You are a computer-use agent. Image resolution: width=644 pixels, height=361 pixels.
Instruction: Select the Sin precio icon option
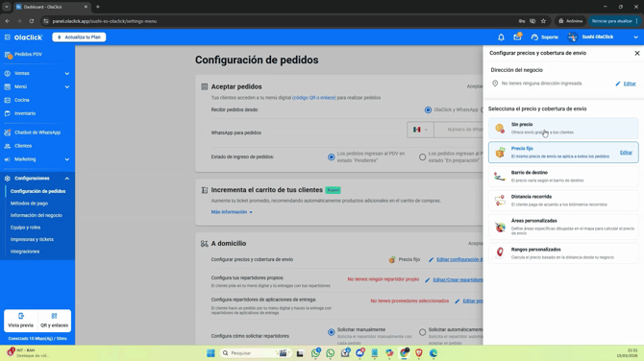(500, 128)
